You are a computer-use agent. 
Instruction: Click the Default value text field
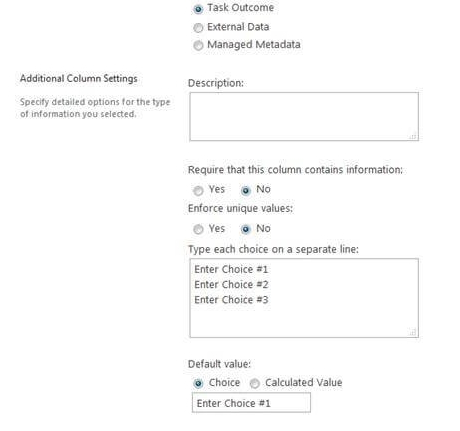click(251, 403)
